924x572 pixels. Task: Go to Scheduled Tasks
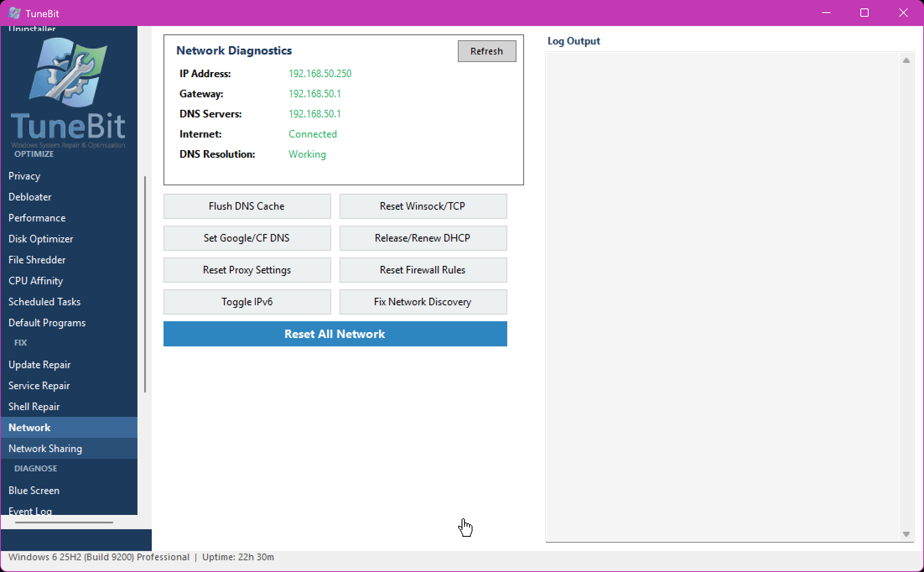point(69,302)
